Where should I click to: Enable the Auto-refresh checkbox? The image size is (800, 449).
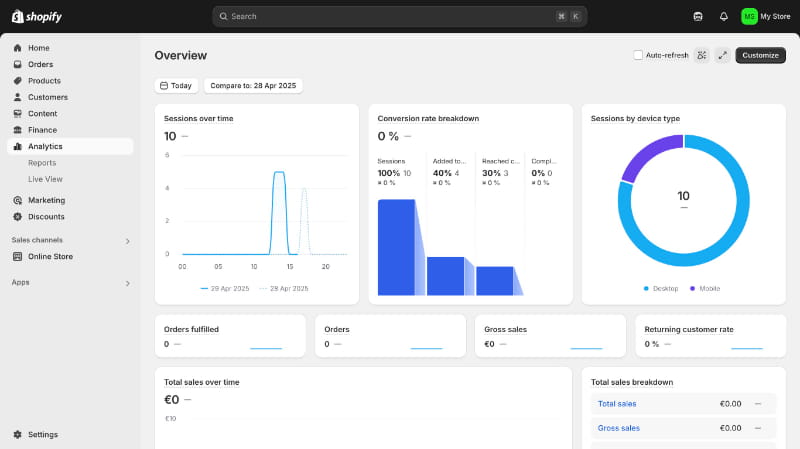click(x=639, y=55)
